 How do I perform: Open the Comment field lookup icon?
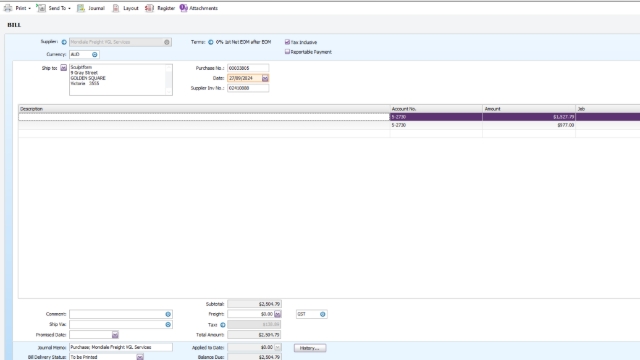168,314
